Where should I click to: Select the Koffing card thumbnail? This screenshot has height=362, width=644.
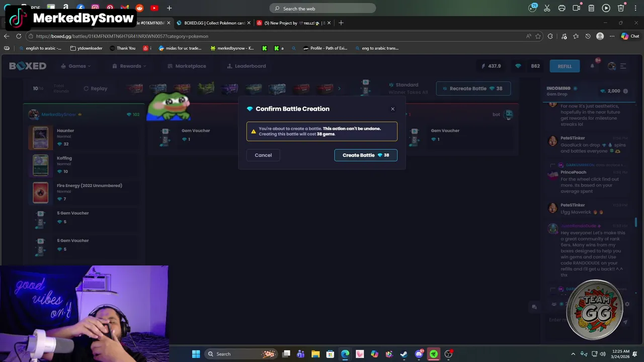pyautogui.click(x=41, y=165)
